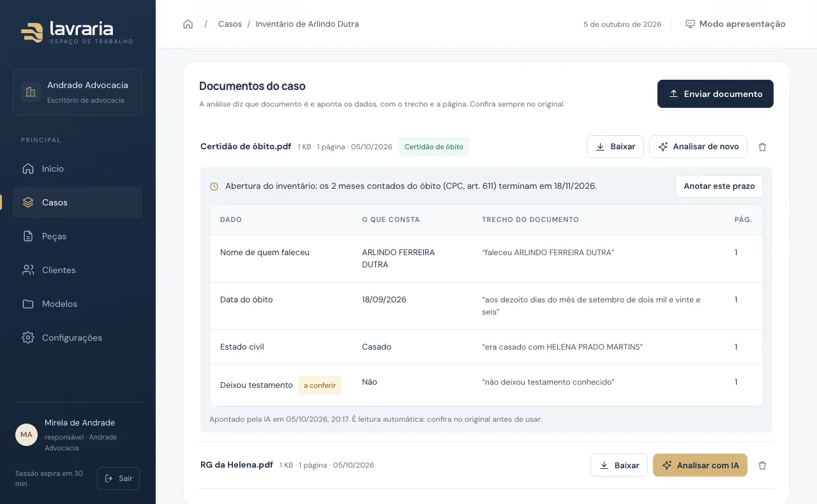Screen dimensions: 817x504
Task: Open Casos in the sidebar
Action: click(77, 202)
